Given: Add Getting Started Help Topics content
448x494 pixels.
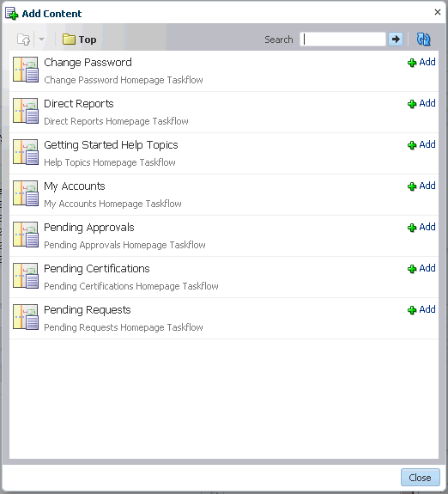Looking at the screenshot, I should [421, 144].
